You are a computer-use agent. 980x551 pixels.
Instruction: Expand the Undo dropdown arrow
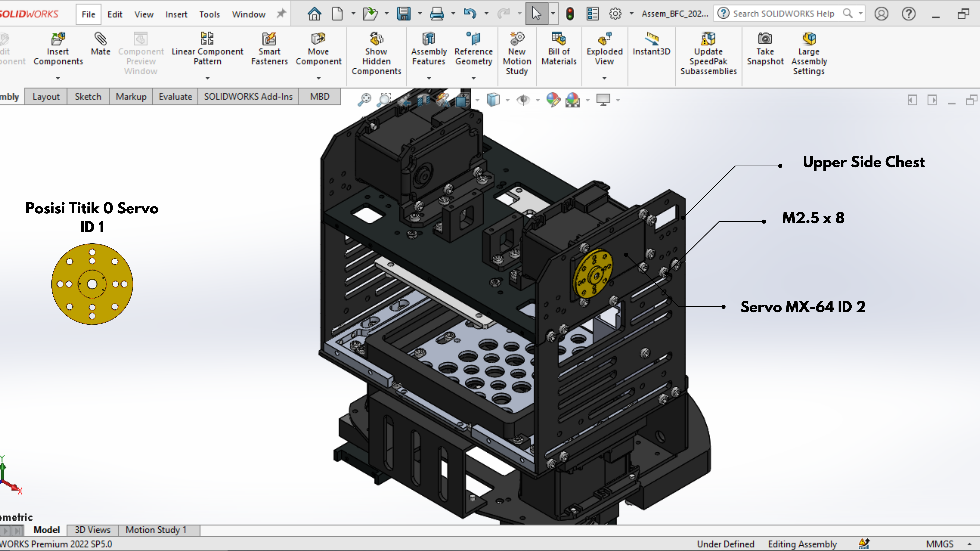pos(486,14)
